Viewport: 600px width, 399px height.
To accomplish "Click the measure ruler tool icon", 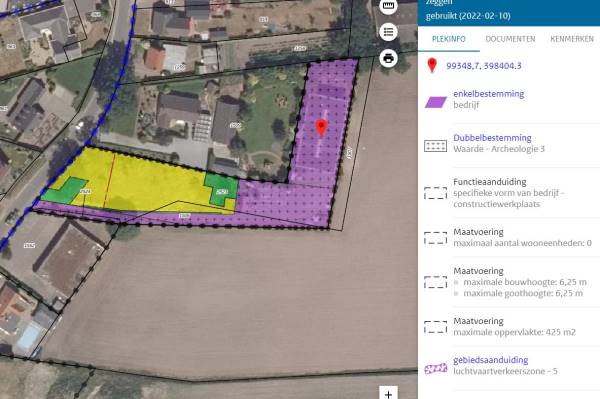I will 388,6.
